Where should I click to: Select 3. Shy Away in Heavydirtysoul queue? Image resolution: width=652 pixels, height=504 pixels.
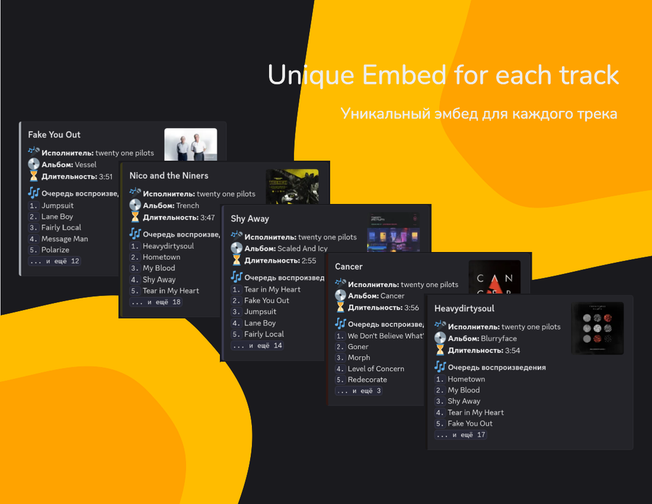[x=457, y=401]
